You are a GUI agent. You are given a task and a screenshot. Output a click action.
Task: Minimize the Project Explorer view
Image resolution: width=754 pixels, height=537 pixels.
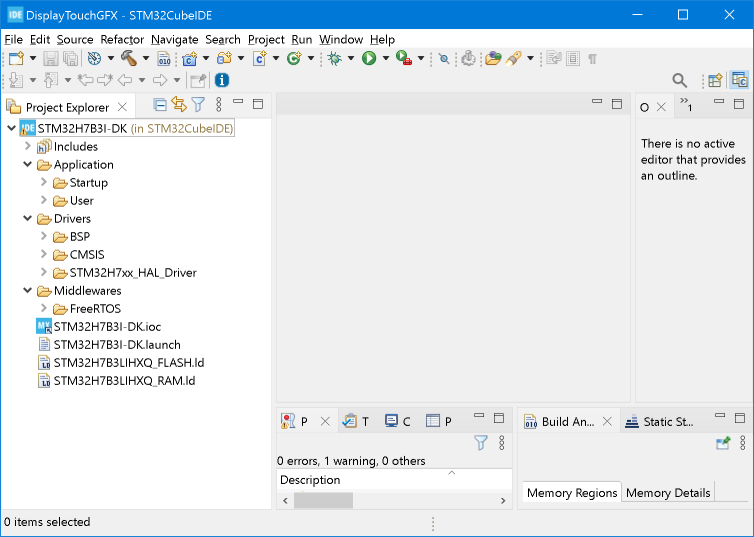click(238, 102)
